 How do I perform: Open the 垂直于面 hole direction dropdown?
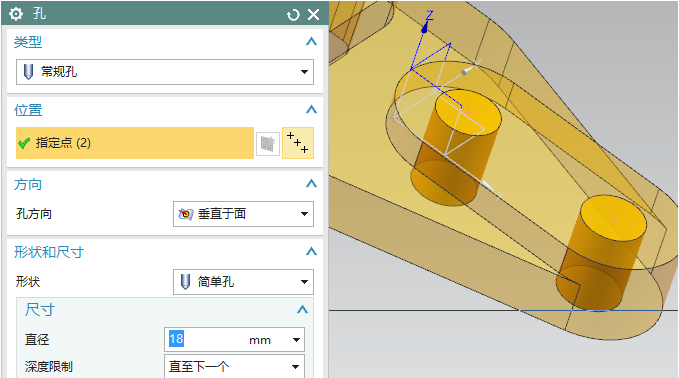point(243,214)
